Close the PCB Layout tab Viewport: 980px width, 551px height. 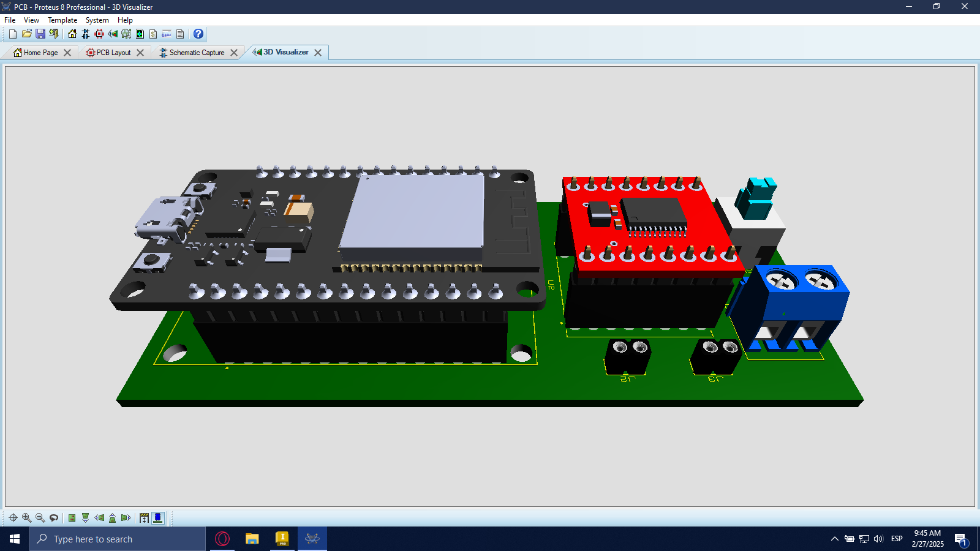click(x=140, y=53)
